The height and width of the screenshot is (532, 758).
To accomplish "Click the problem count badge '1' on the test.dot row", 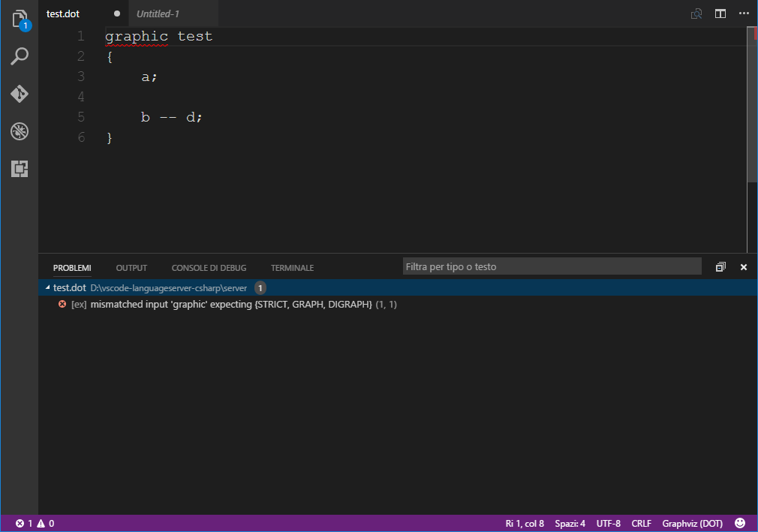I will click(260, 288).
